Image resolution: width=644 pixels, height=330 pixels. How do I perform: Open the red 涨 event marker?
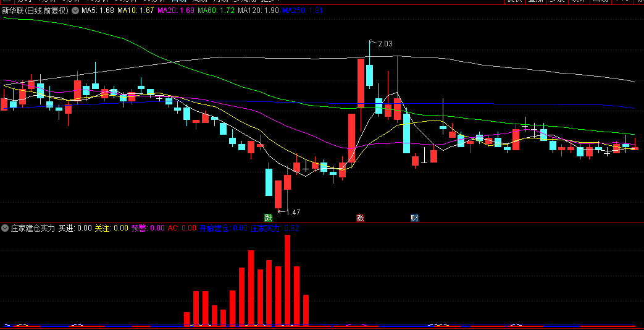pos(360,218)
